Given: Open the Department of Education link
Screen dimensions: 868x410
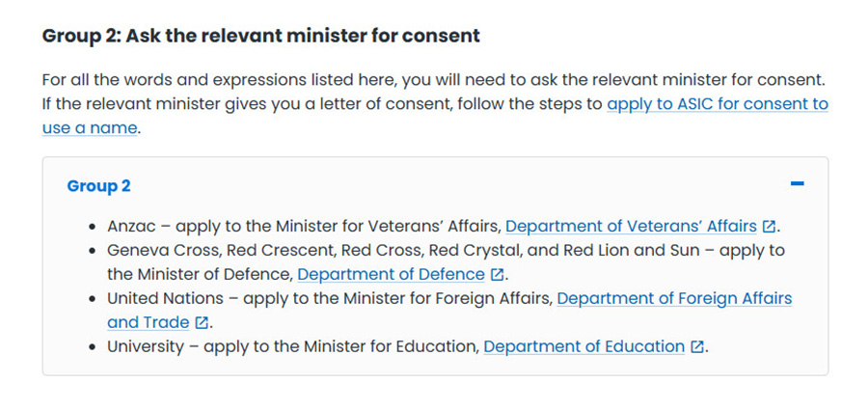Looking at the screenshot, I should [x=584, y=347].
